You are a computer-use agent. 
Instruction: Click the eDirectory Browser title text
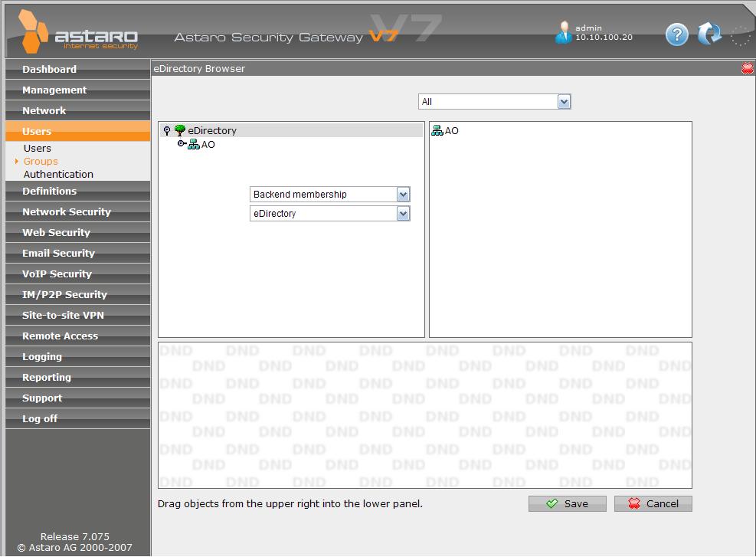point(199,68)
